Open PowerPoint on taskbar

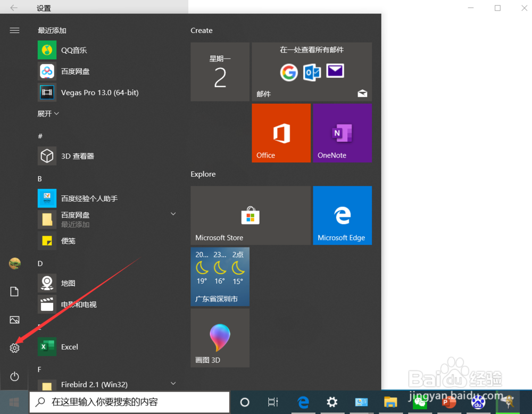click(449, 403)
